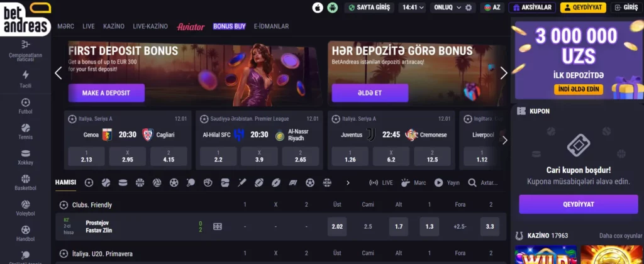Select the hockey puck icon in the sport filter row
This screenshot has width=644, height=264.
[123, 183]
